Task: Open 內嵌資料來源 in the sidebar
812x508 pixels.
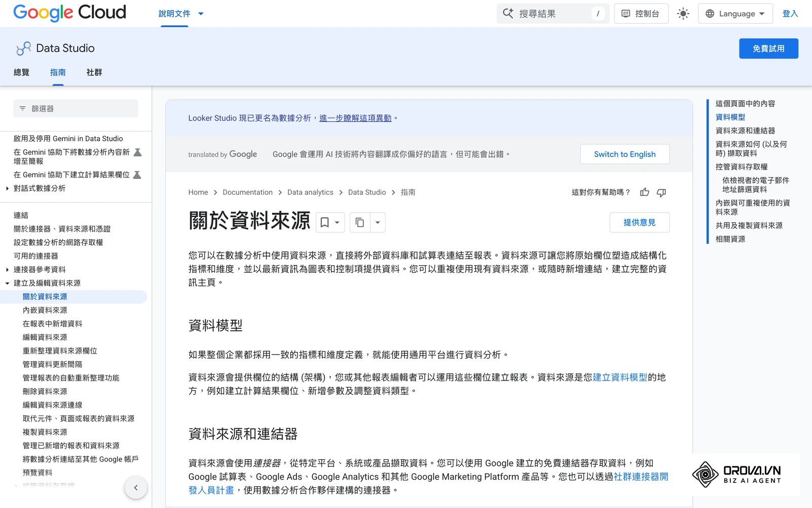Action: [45, 310]
